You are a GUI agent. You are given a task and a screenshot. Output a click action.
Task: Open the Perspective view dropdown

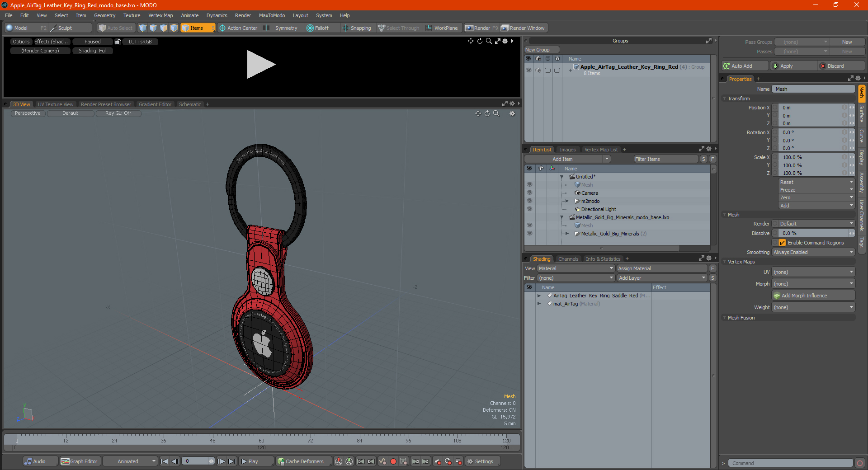pyautogui.click(x=28, y=113)
